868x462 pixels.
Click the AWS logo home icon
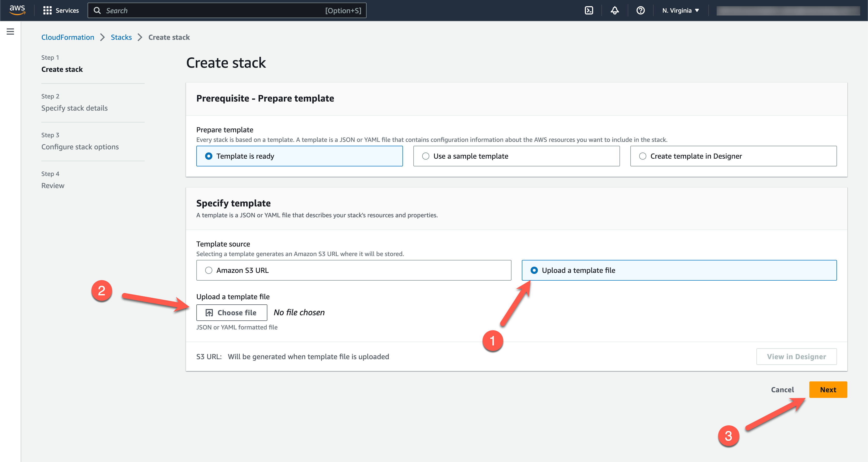17,10
